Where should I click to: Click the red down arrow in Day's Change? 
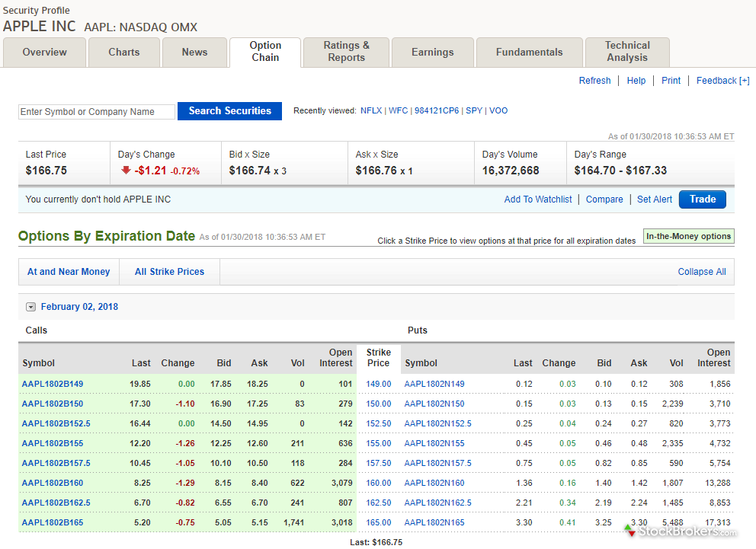coord(126,170)
